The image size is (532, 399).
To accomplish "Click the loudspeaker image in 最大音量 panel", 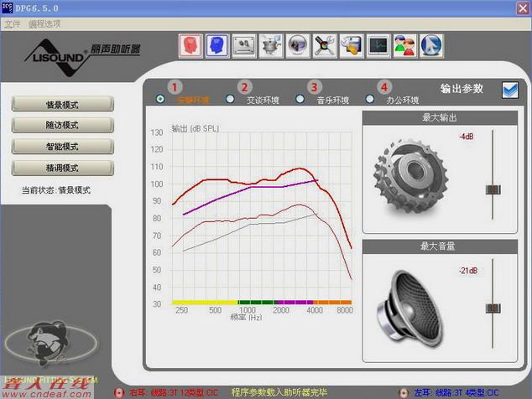I will click(x=410, y=308).
